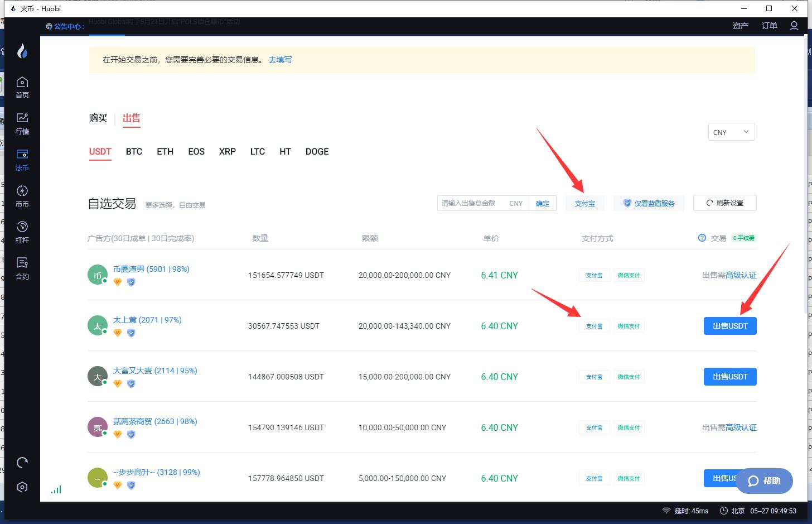Click the refresh icon in sidebar bottom
This screenshot has height=524, width=812.
22,463
